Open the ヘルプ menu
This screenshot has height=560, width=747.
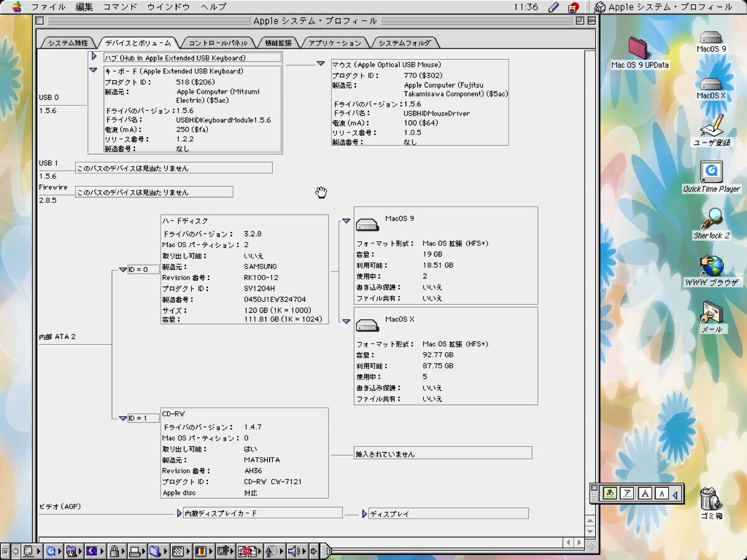tap(214, 7)
